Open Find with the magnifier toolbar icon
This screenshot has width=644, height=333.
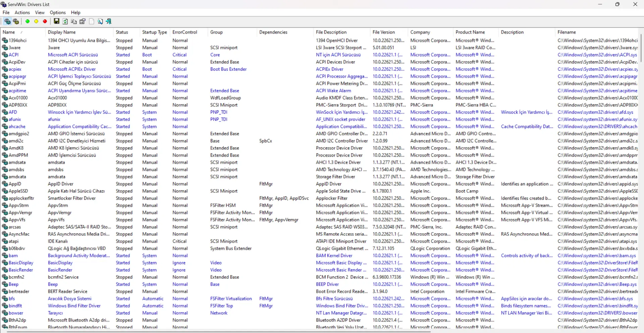tap(100, 21)
